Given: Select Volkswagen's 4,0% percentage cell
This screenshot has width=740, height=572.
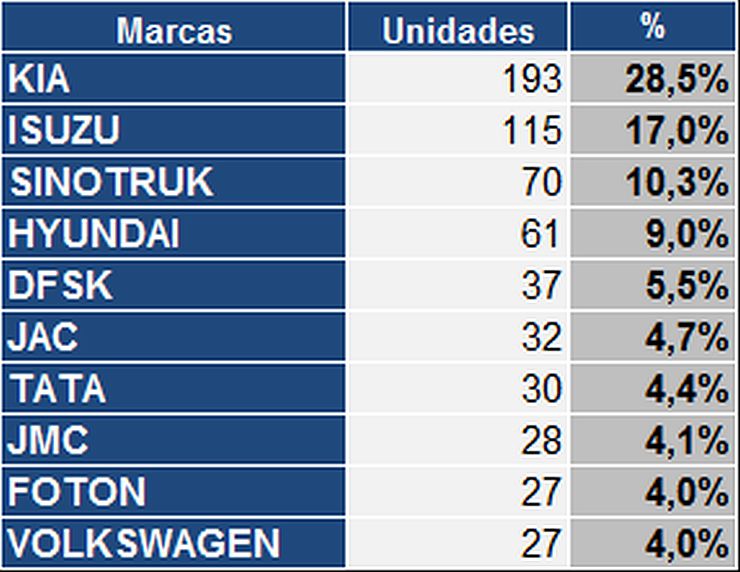Looking at the screenshot, I should pyautogui.click(x=653, y=544).
